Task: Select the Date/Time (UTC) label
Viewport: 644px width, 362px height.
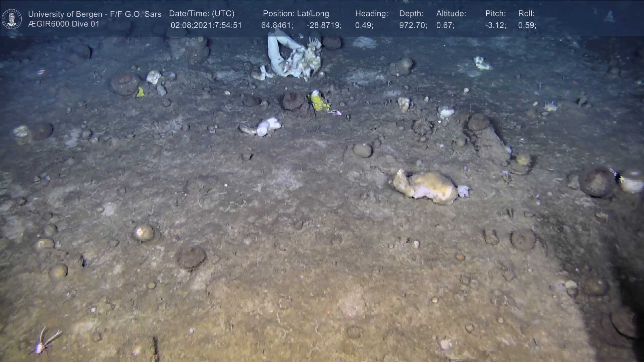Action: [202, 14]
